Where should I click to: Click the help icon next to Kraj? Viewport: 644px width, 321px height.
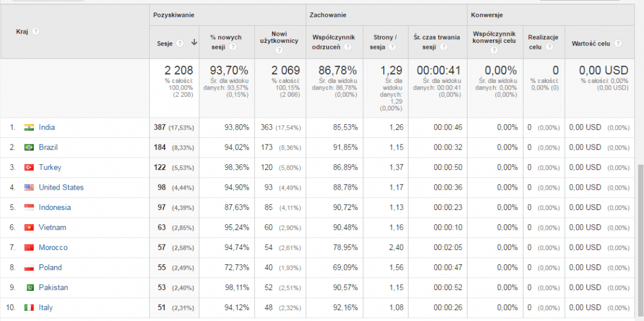(x=36, y=31)
